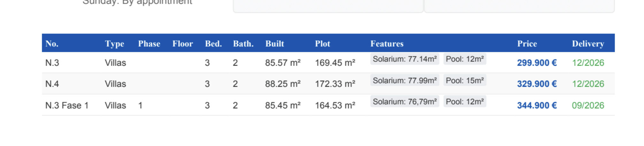Click the Phase column header
The width and height of the screenshot is (644, 146).
click(x=149, y=44)
